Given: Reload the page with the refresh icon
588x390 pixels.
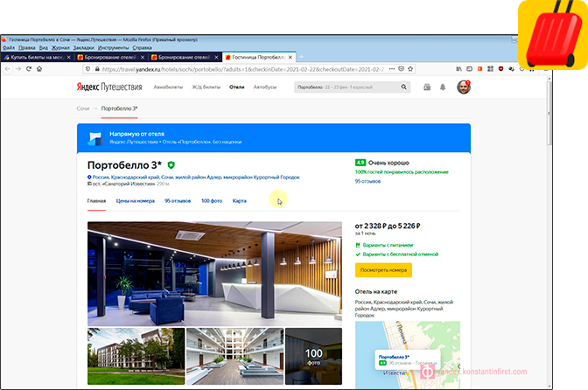Looking at the screenshot, I should (x=29, y=69).
